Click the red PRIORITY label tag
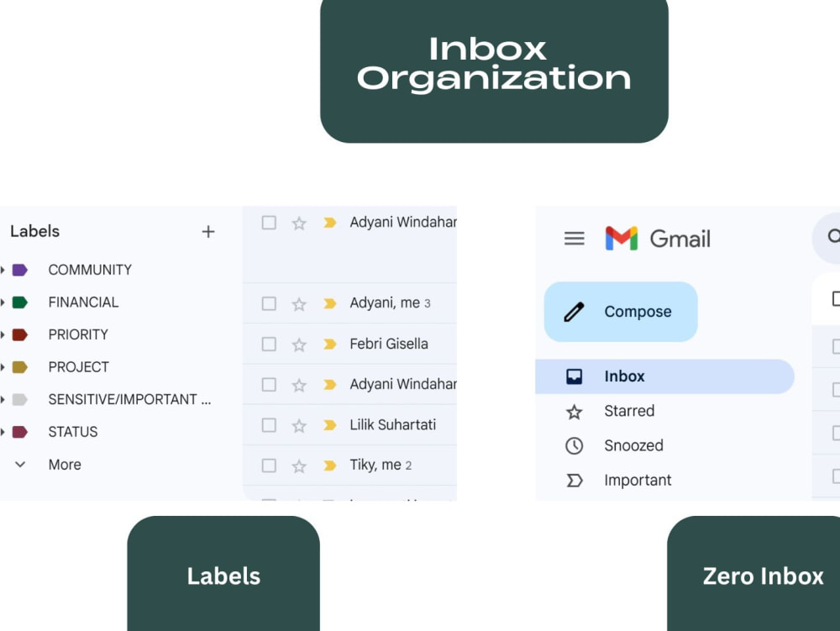This screenshot has height=631, width=840. [x=20, y=334]
